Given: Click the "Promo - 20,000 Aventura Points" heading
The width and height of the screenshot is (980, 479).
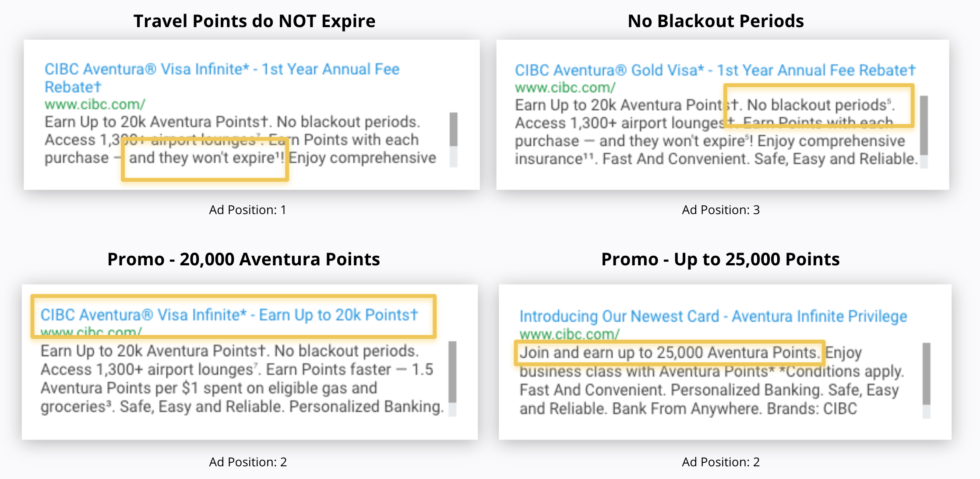Looking at the screenshot, I should click(243, 259).
